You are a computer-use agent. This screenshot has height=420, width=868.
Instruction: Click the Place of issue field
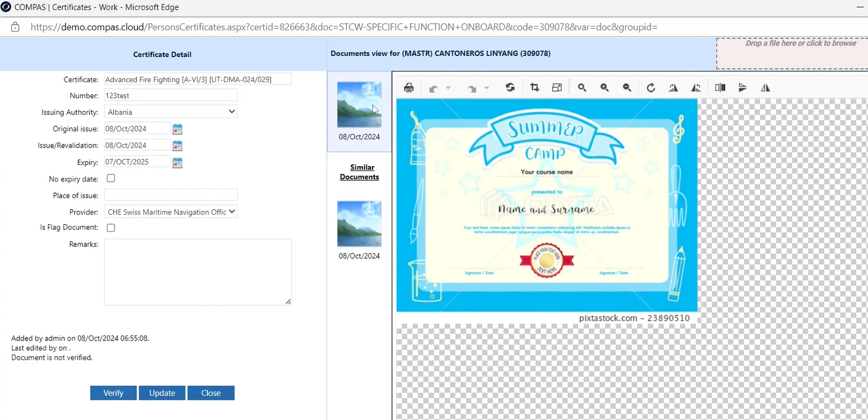(x=171, y=195)
